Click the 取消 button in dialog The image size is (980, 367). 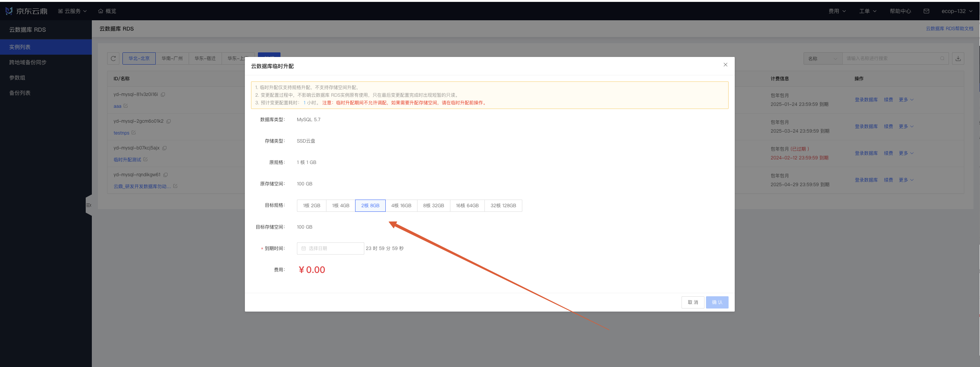(x=693, y=302)
